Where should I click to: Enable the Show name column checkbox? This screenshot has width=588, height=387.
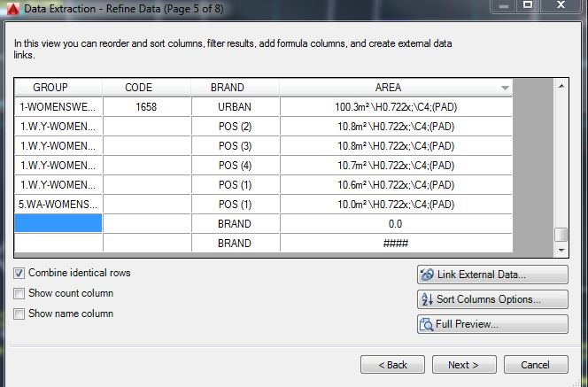tap(19, 313)
